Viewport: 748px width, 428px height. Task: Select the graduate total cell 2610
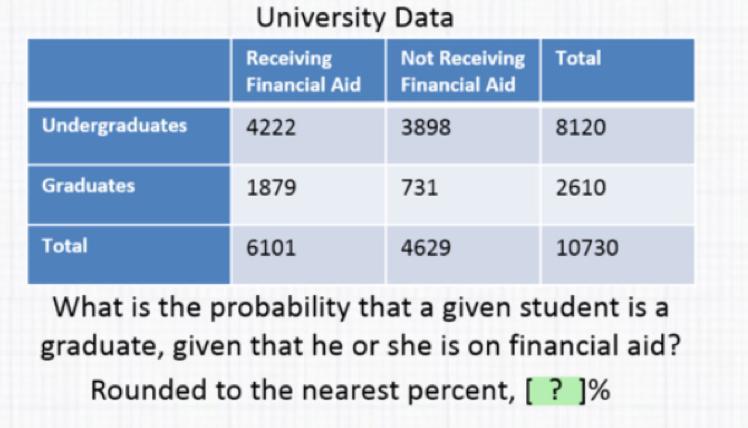(582, 188)
